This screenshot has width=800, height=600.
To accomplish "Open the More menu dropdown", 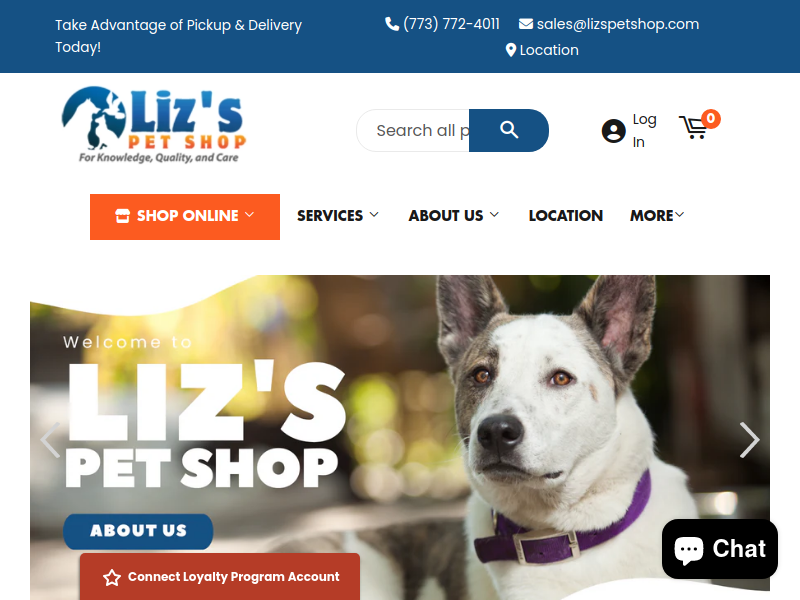I will click(x=657, y=216).
